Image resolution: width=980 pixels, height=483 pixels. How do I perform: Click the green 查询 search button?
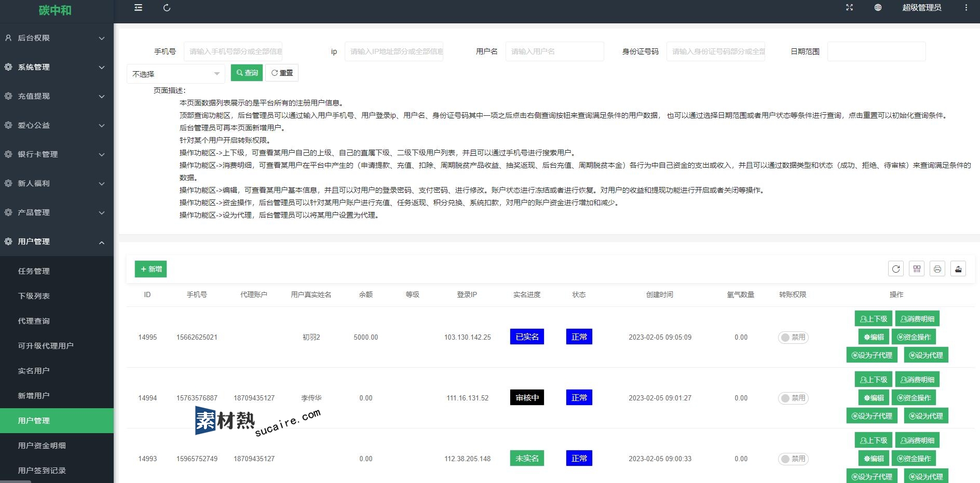coord(247,73)
